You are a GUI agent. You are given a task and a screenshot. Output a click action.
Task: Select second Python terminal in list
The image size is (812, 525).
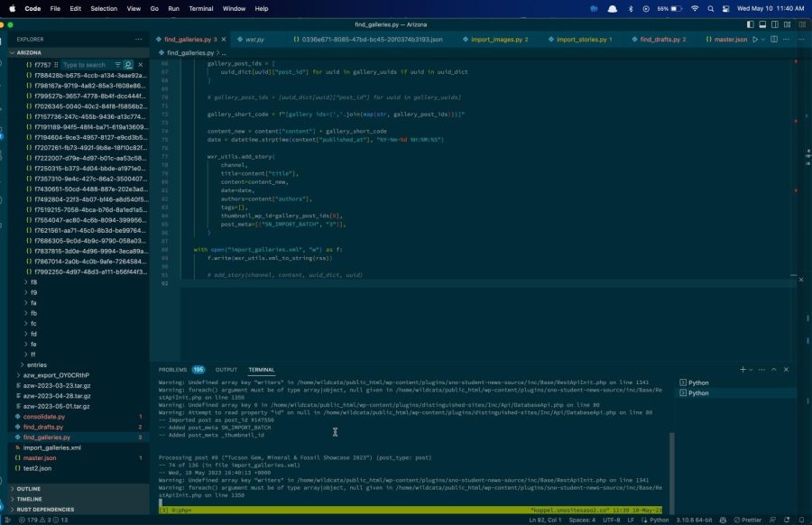(735, 393)
